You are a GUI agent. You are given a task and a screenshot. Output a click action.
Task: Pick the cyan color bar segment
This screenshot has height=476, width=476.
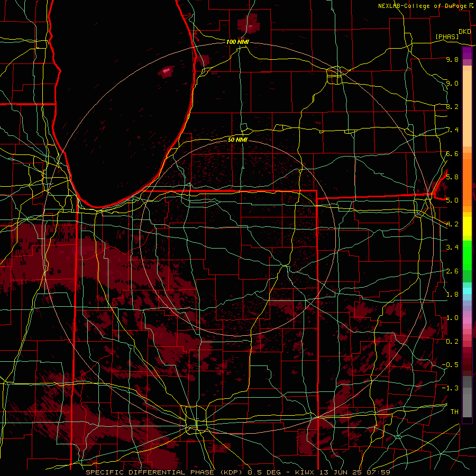coord(467,290)
